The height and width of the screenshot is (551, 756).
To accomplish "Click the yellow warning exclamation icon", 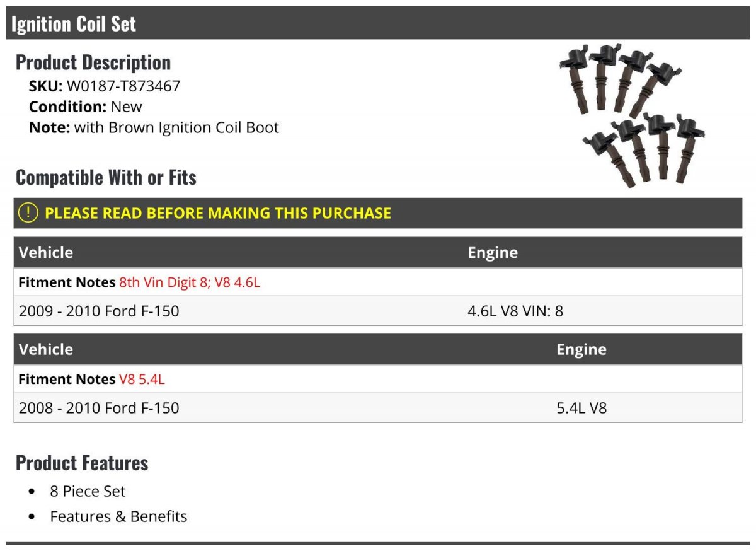I will point(28,213).
